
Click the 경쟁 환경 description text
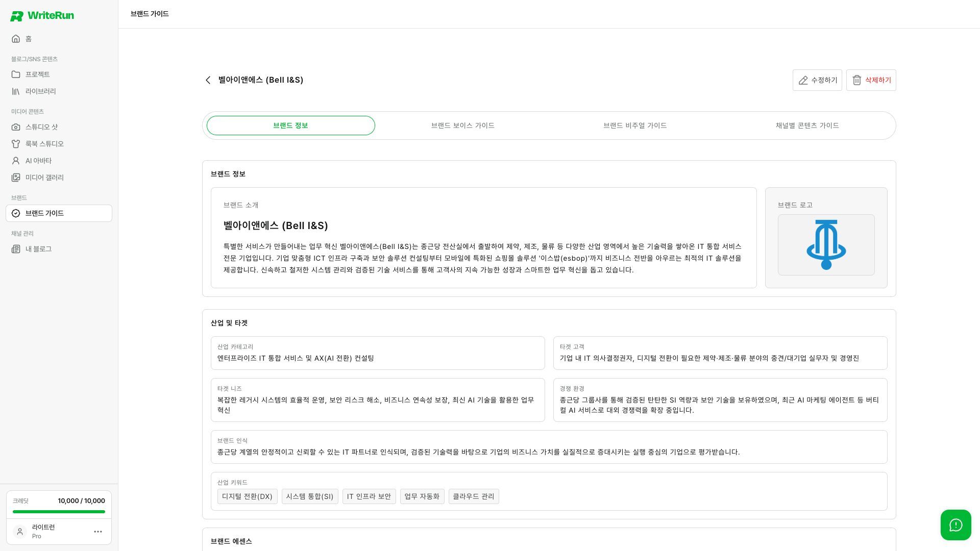click(719, 405)
